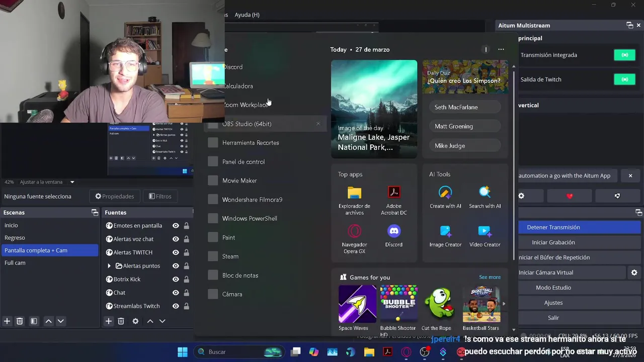
Task: Undock the Aitum Multistream panel
Action: [x=629, y=25]
